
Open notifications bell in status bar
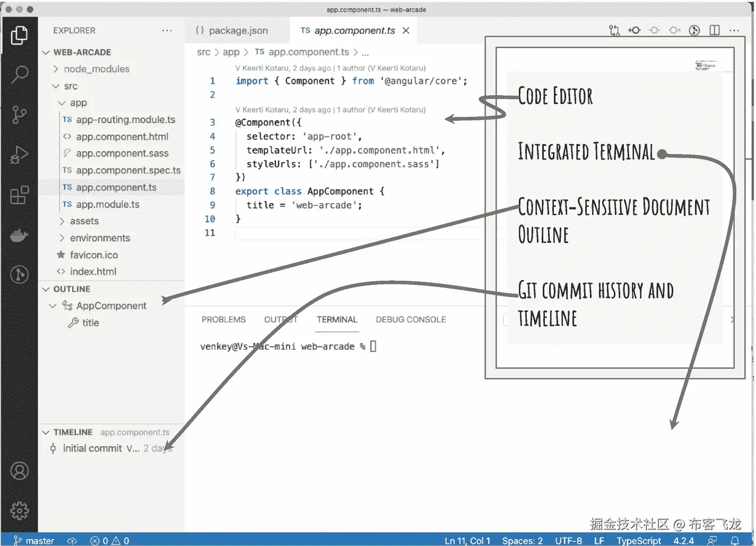pyautogui.click(x=735, y=541)
